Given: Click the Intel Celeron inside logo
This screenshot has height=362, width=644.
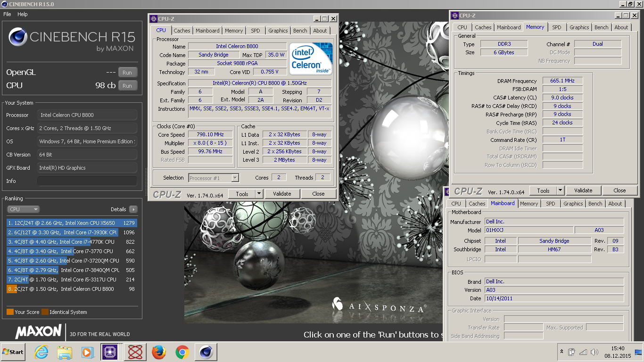Looking at the screenshot, I should click(311, 58).
